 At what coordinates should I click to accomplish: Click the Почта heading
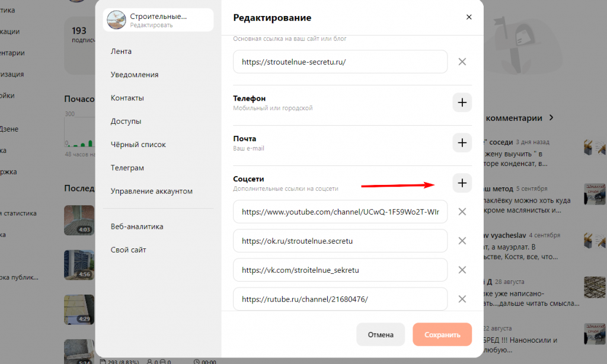click(245, 139)
